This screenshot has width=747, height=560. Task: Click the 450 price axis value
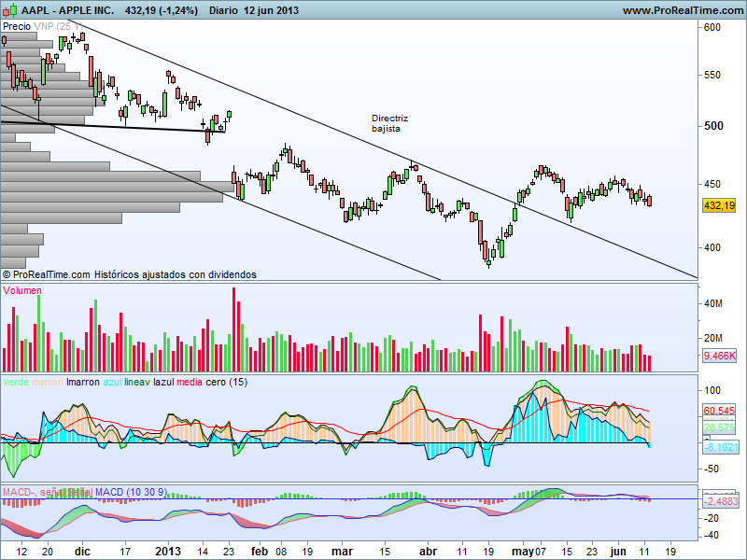[x=712, y=184]
